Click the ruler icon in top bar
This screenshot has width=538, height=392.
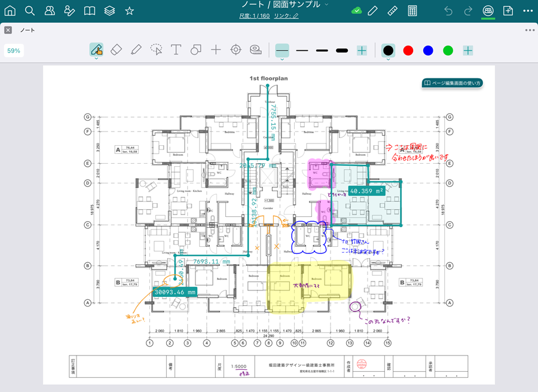(x=392, y=11)
